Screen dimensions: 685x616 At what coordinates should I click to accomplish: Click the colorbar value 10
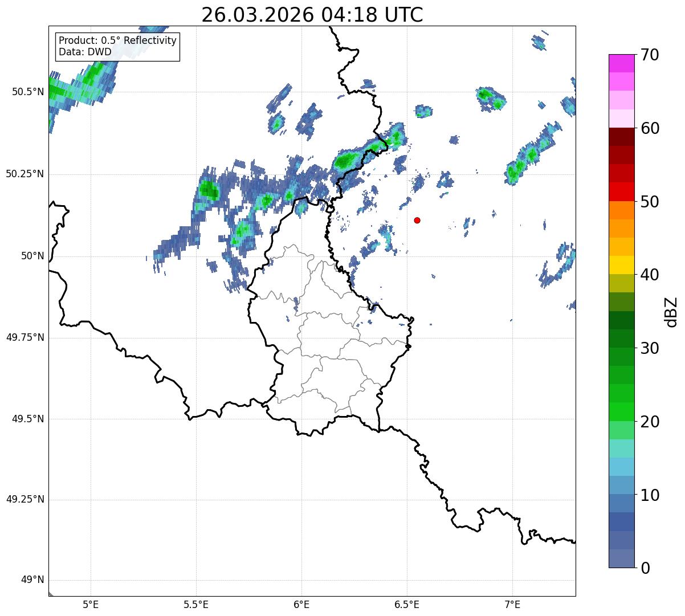tap(650, 495)
